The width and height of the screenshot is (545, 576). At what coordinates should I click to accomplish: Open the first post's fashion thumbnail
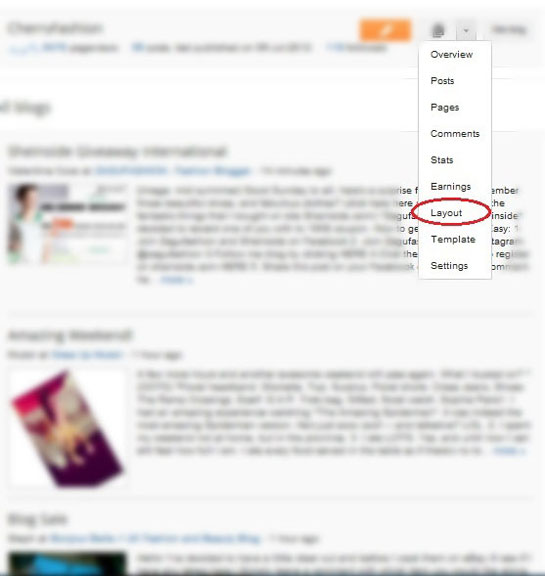click(67, 223)
